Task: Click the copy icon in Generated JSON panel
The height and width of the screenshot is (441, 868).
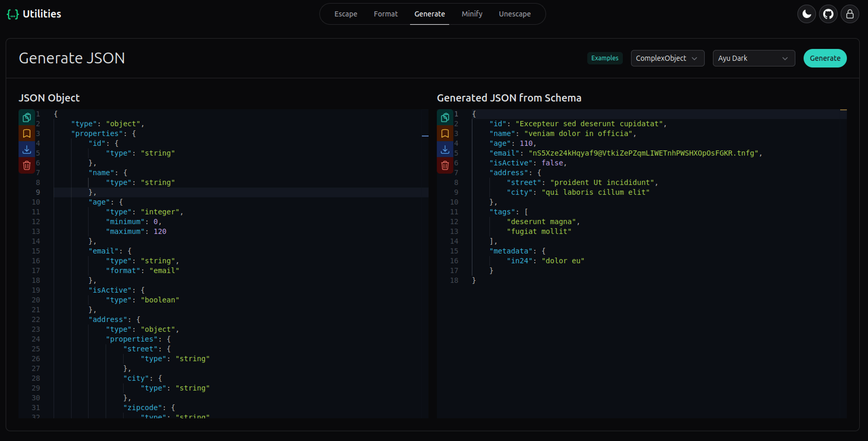Action: (x=445, y=118)
